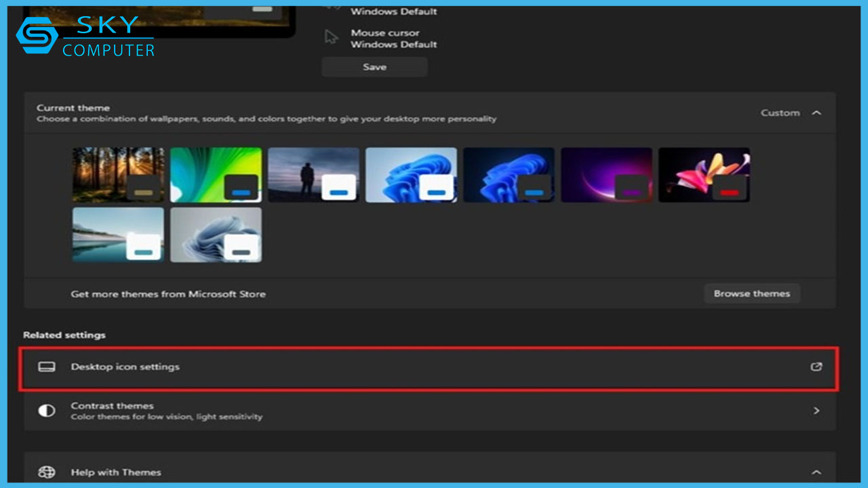
Task: Collapse the Current theme section chevron
Action: [816, 113]
